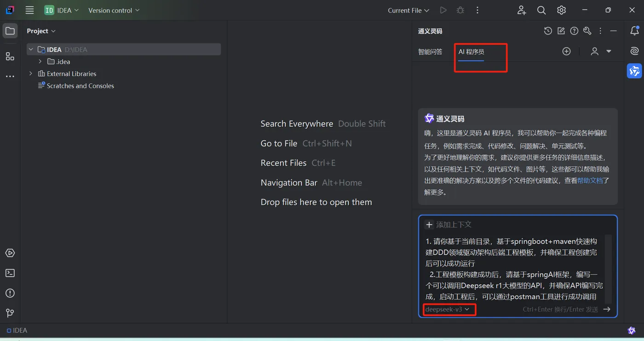Click the Debug bug icon

460,10
